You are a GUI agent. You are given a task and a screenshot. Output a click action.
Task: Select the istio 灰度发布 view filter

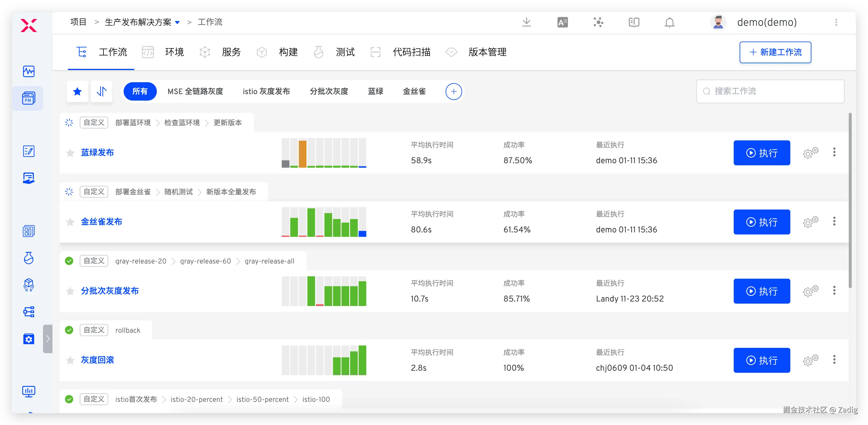(266, 91)
